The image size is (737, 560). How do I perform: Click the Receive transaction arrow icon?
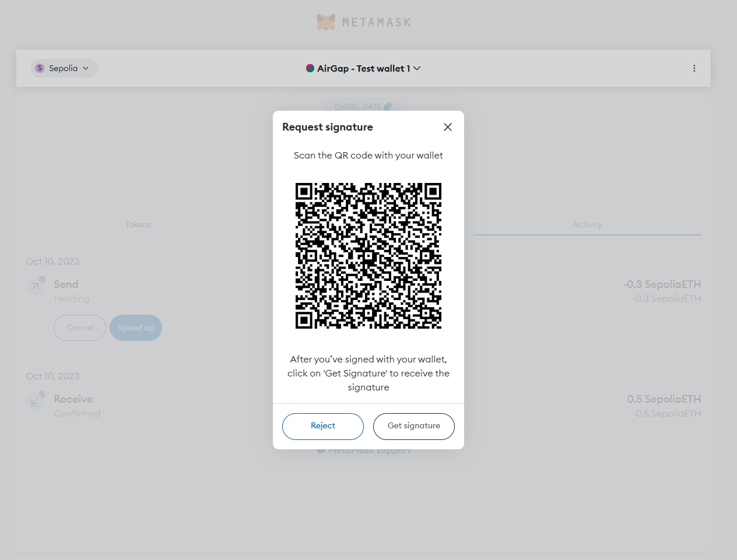pyautogui.click(x=35, y=400)
